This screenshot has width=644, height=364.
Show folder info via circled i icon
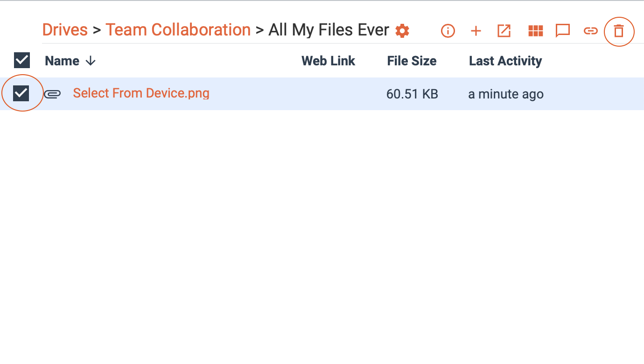448,31
